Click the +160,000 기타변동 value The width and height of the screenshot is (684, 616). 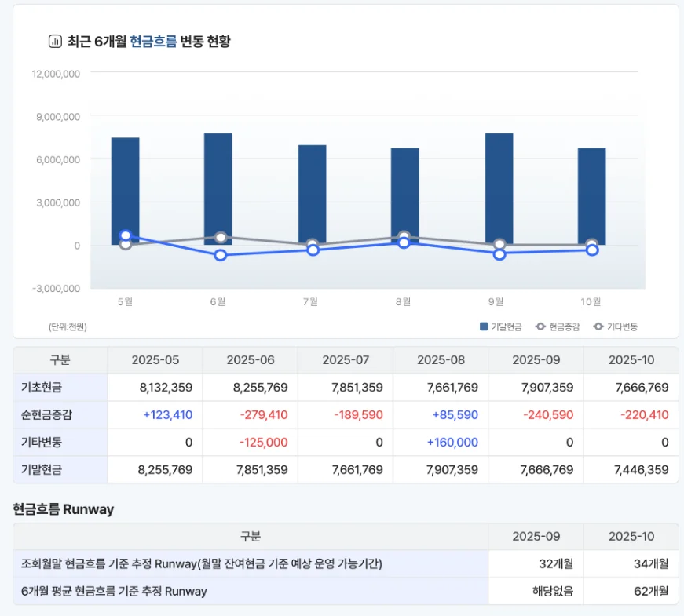click(x=452, y=443)
